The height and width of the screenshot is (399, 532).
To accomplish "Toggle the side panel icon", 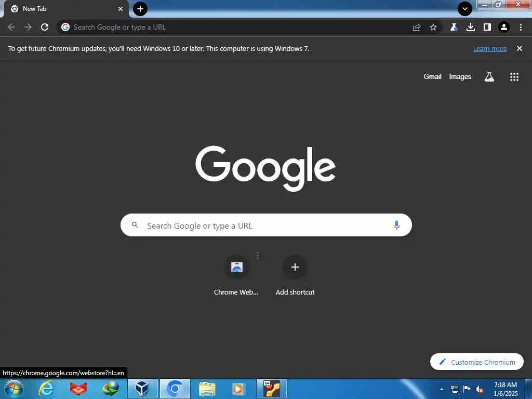I will coord(487,27).
